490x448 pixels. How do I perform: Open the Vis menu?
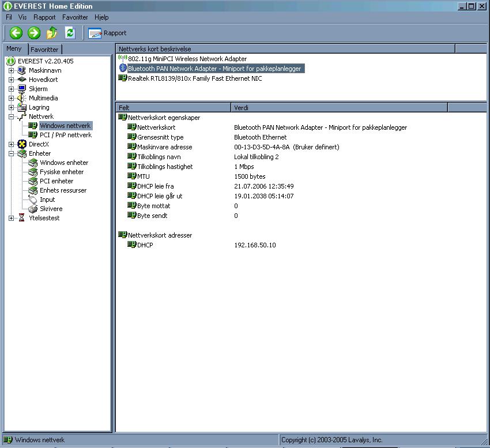click(x=22, y=17)
